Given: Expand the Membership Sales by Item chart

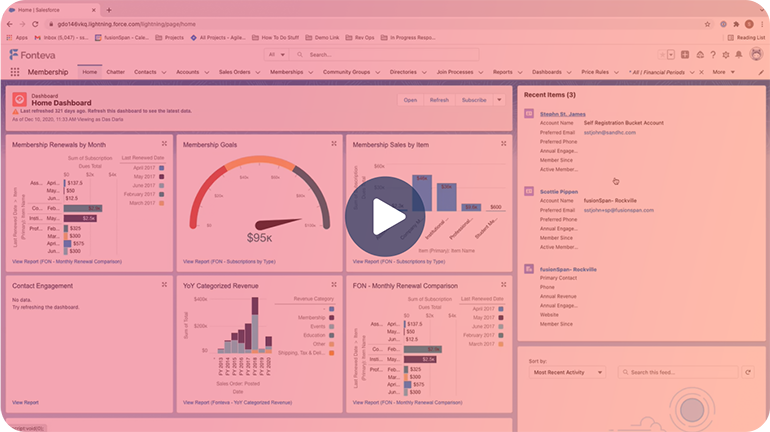Looking at the screenshot, I should tap(503, 144).
